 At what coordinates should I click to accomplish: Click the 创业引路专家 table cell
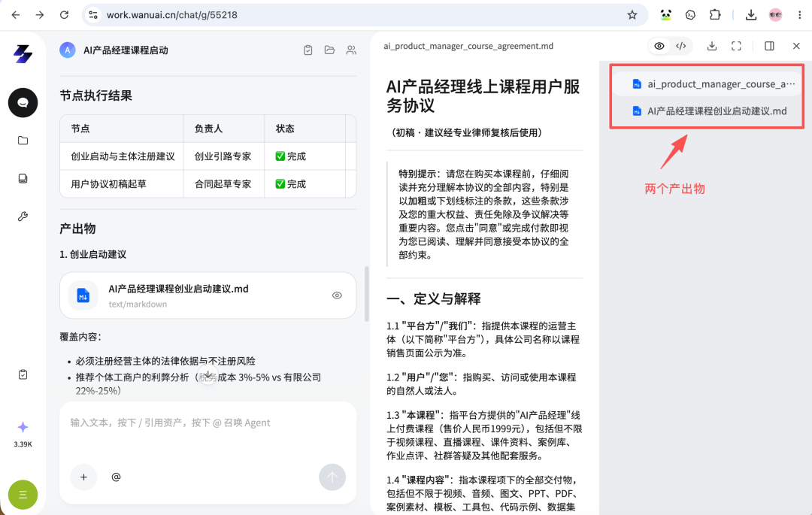[223, 156]
